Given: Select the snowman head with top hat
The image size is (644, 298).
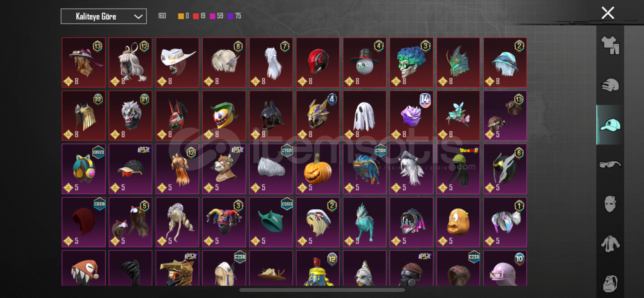Looking at the screenshot, I should (x=364, y=62).
